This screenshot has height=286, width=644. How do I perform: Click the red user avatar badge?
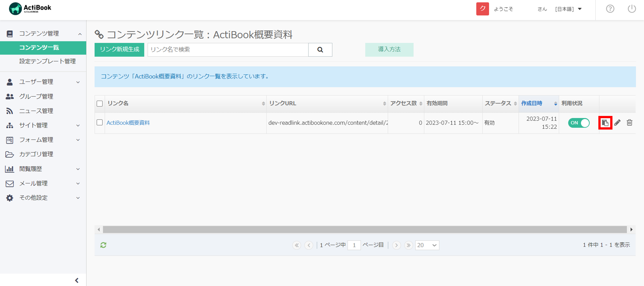482,9
